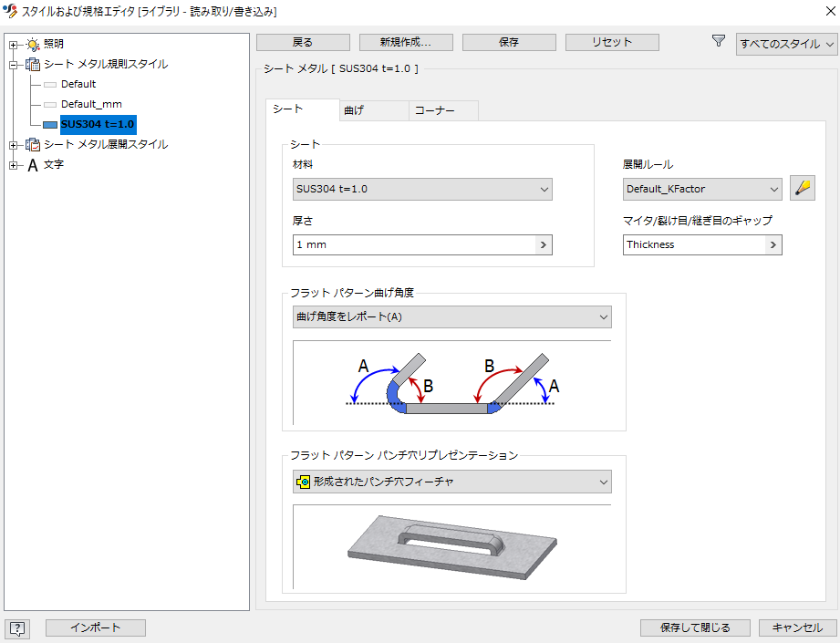Click the pencil edit icon beside 展開ルール
The height and width of the screenshot is (643, 840).
tap(802, 189)
